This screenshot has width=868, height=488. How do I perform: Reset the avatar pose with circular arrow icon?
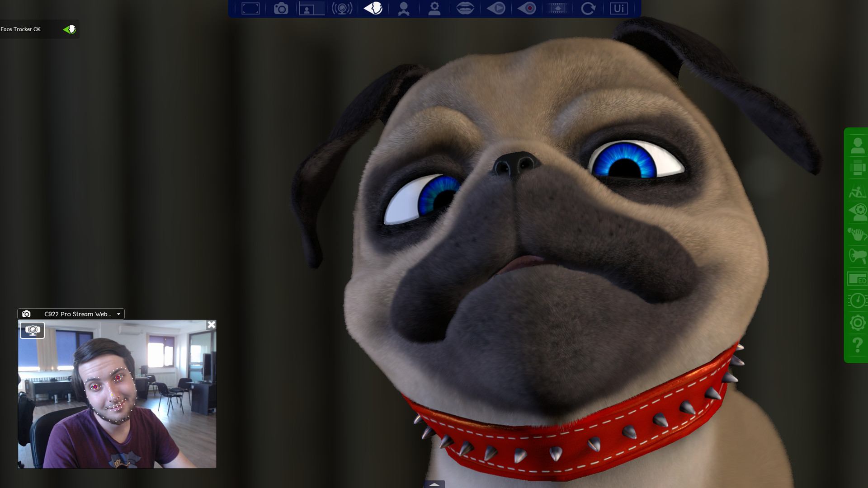(588, 8)
